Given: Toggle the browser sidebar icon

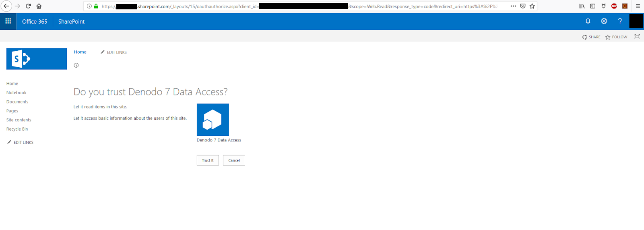Looking at the screenshot, I should point(592,6).
